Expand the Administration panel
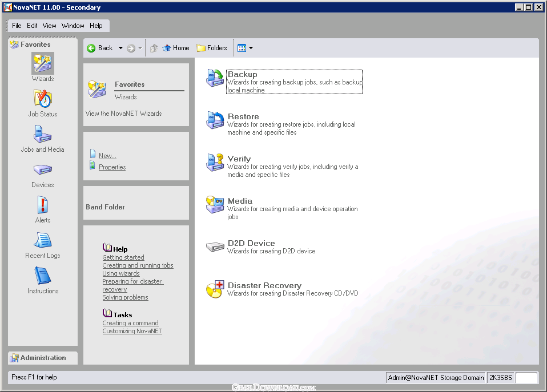547x392 pixels. (x=43, y=358)
